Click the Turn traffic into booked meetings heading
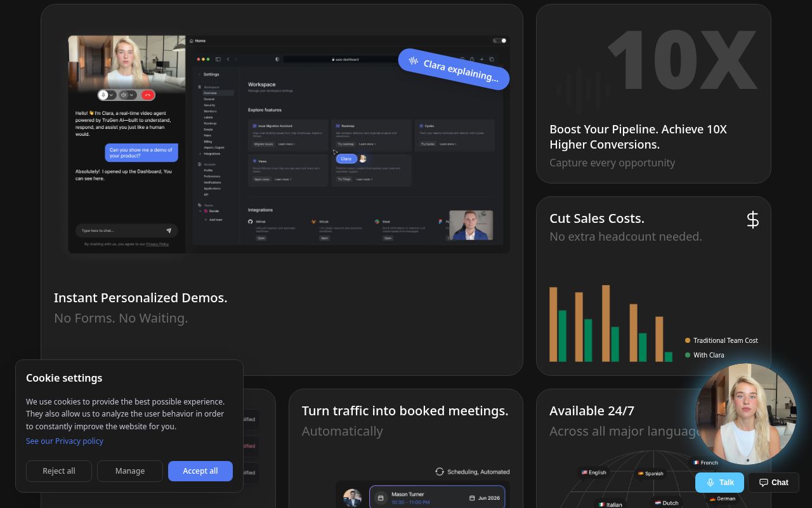 pyautogui.click(x=405, y=411)
